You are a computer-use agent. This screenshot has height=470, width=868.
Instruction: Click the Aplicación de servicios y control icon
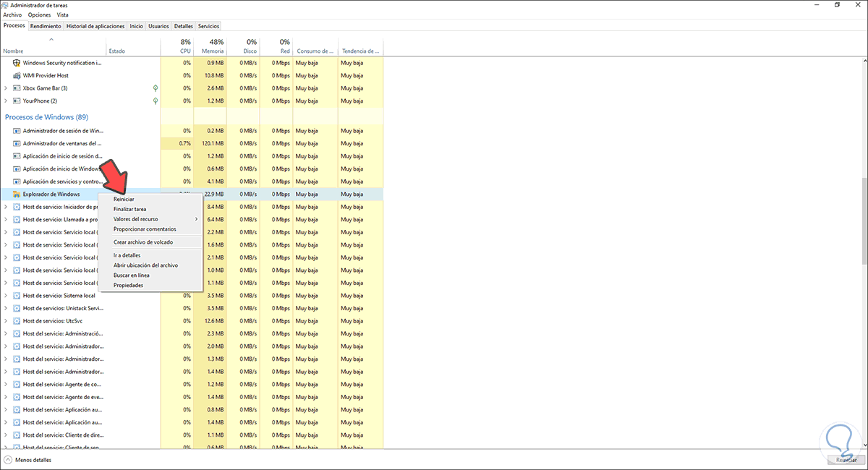click(17, 181)
